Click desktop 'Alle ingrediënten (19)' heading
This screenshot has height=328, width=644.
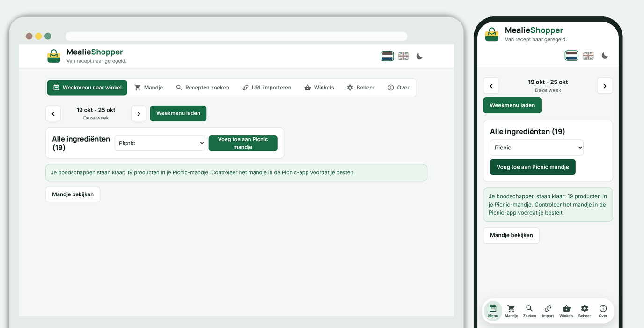pyautogui.click(x=81, y=143)
